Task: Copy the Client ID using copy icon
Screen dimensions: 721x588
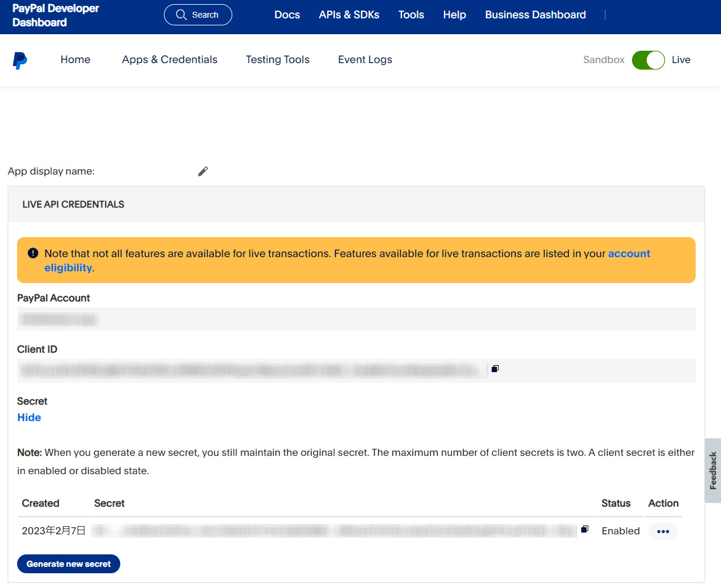Action: (495, 369)
